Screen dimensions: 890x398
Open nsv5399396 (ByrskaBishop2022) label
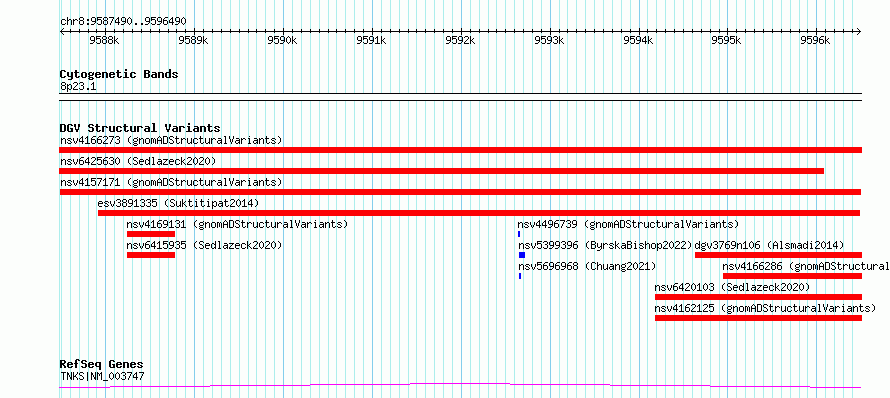click(605, 245)
